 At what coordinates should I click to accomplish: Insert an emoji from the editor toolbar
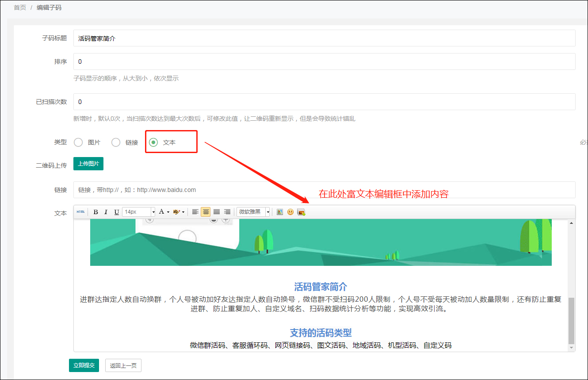pos(290,211)
